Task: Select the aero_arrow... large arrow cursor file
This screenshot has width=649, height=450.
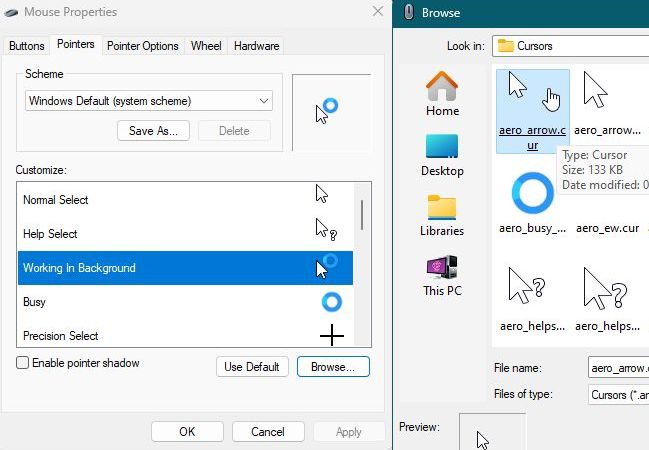Action: (x=607, y=103)
